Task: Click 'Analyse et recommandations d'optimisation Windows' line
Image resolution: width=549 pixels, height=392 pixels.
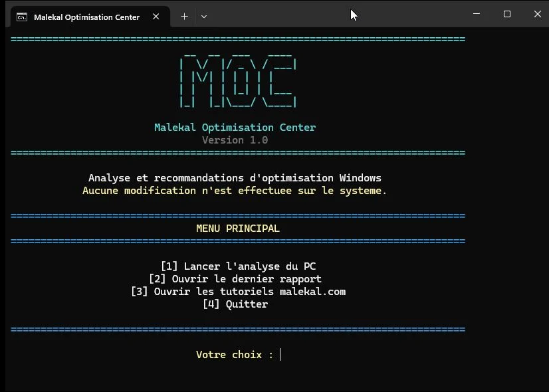Action: click(235, 178)
